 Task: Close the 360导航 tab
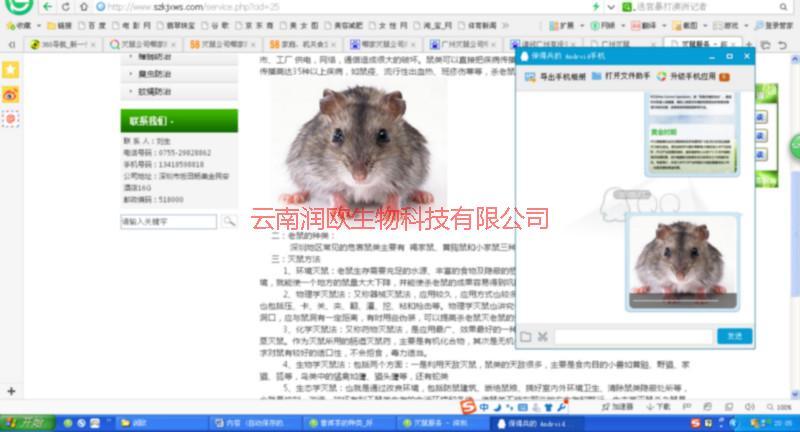click(93, 45)
